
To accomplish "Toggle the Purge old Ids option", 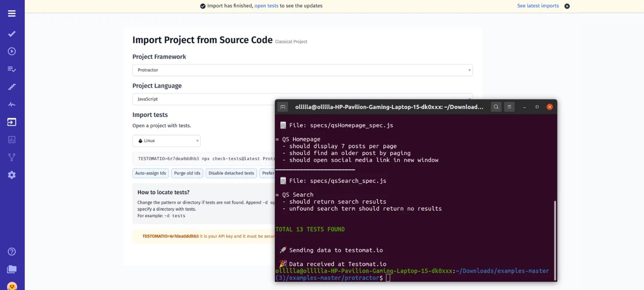I will tap(187, 173).
